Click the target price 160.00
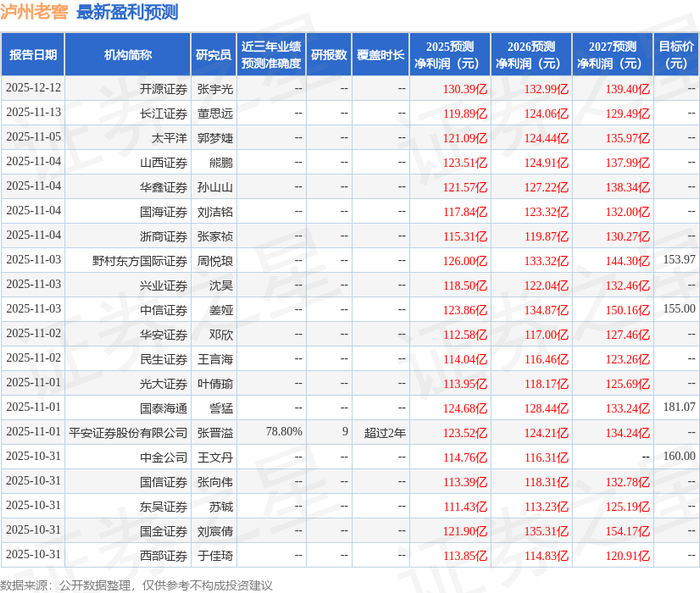The width and height of the screenshot is (700, 593). tap(679, 456)
